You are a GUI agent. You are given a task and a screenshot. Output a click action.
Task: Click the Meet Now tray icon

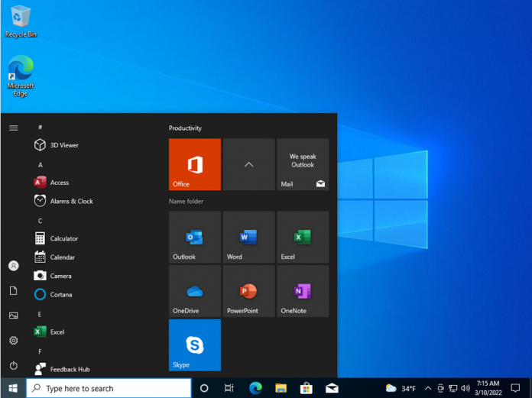click(x=440, y=388)
